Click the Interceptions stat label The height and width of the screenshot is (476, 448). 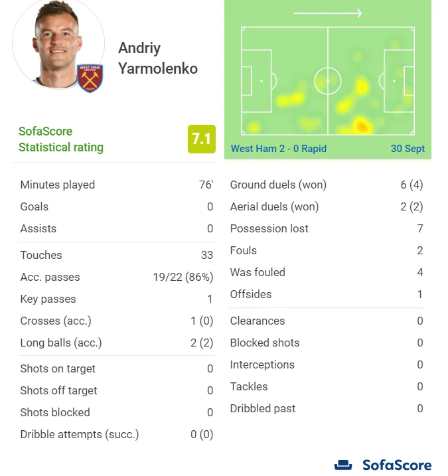263,364
